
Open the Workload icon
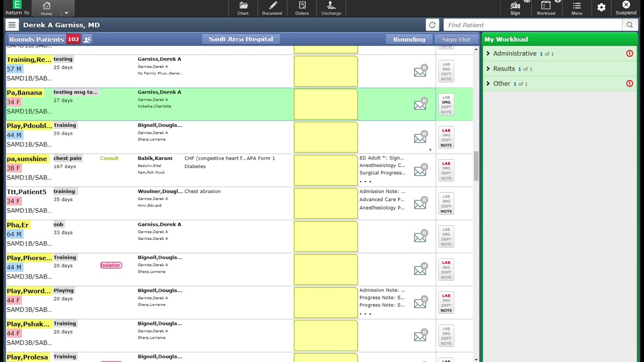[x=546, y=8]
